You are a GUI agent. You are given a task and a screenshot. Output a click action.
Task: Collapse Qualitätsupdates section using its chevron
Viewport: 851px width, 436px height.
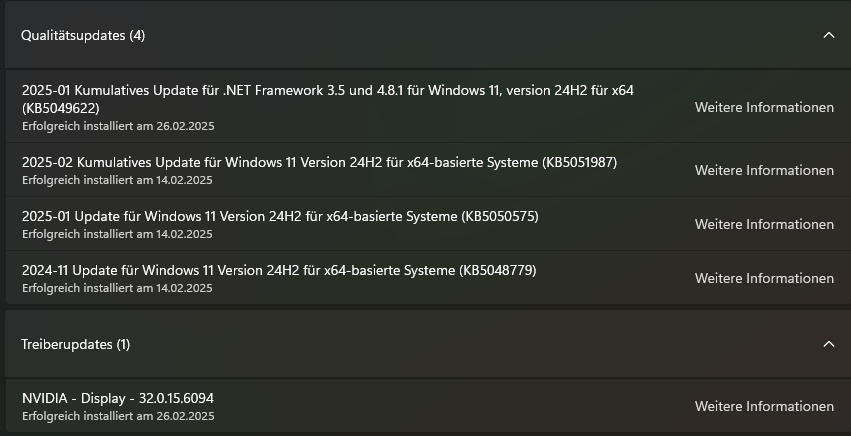tap(828, 35)
